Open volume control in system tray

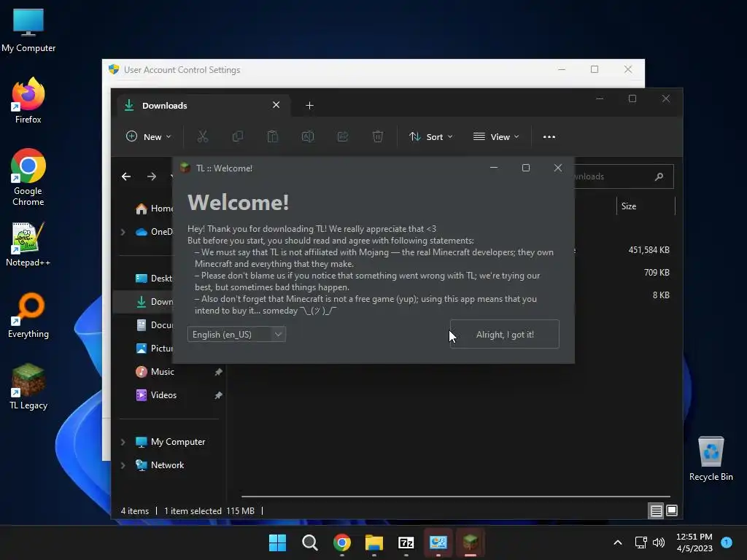tap(659, 542)
